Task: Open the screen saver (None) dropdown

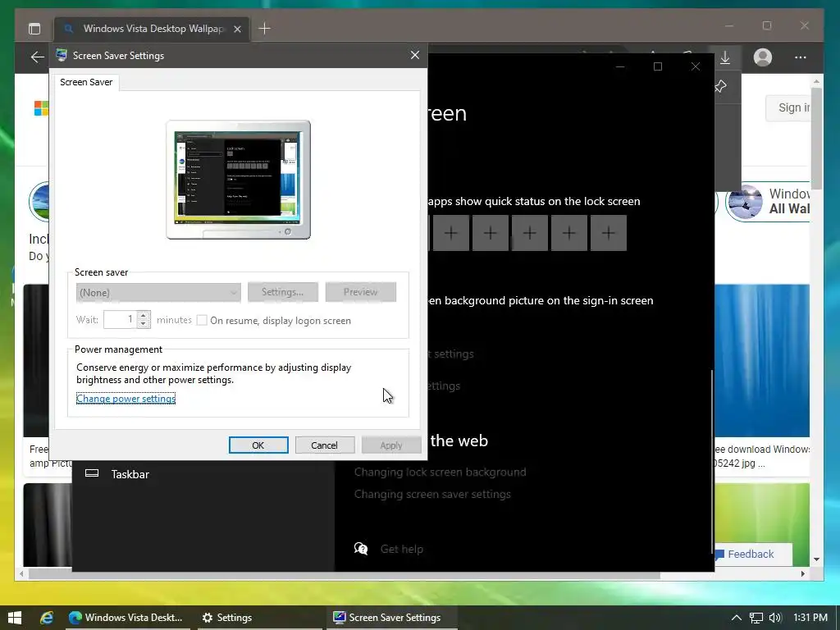Action: click(158, 293)
